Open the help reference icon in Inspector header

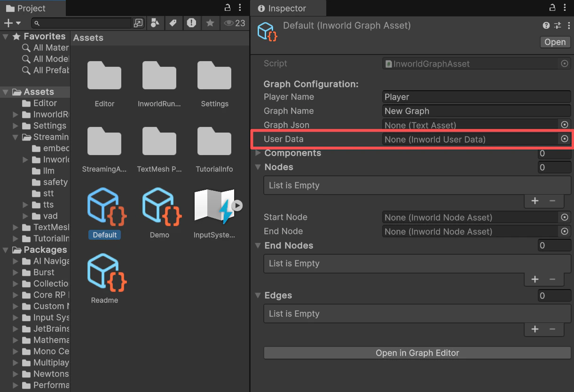(546, 26)
